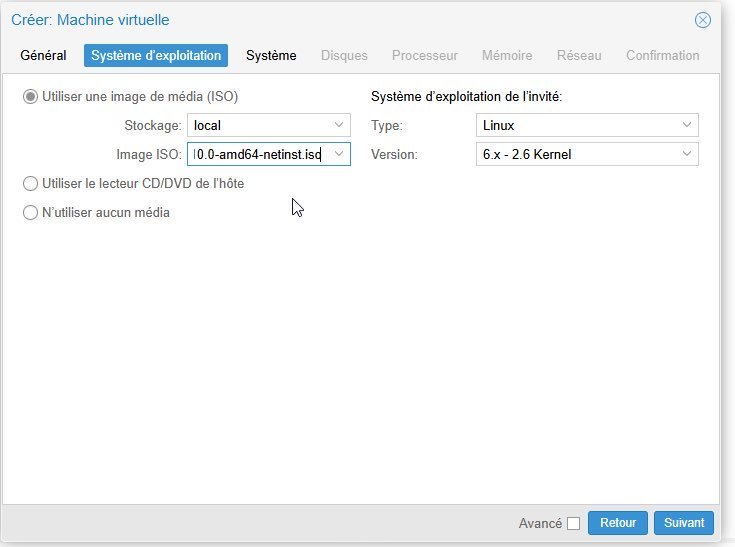Select the Réseau tab
The height and width of the screenshot is (547, 735).
point(579,56)
